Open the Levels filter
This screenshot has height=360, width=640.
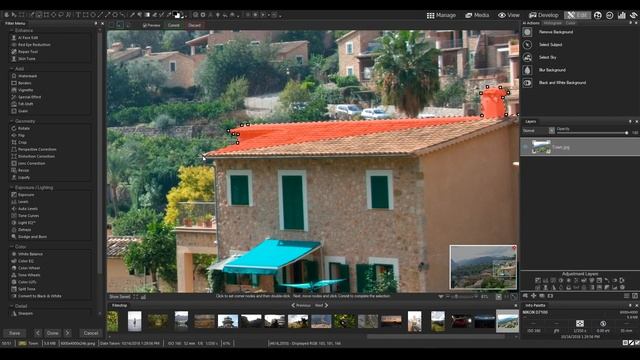[20, 202]
